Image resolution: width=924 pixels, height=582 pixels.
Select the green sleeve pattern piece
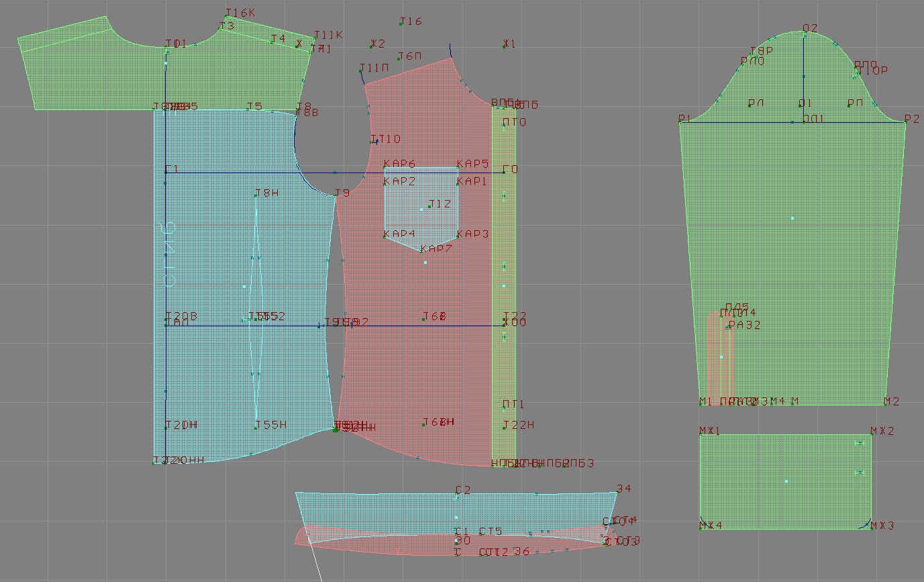792,255
